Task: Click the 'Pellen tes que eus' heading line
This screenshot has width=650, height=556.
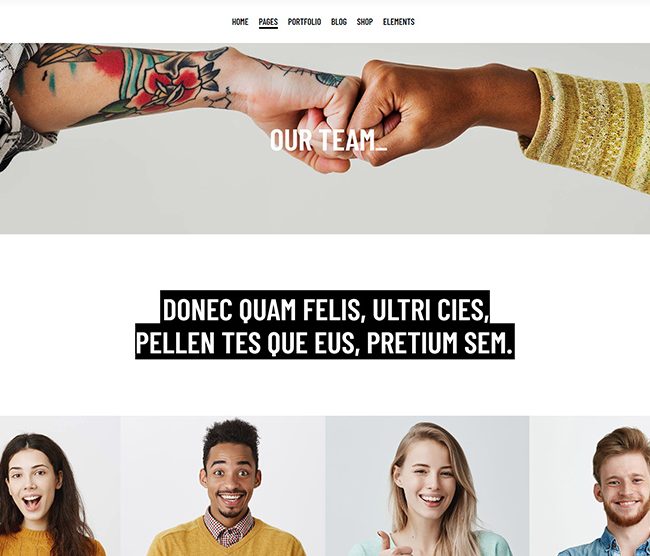Action: (325, 342)
